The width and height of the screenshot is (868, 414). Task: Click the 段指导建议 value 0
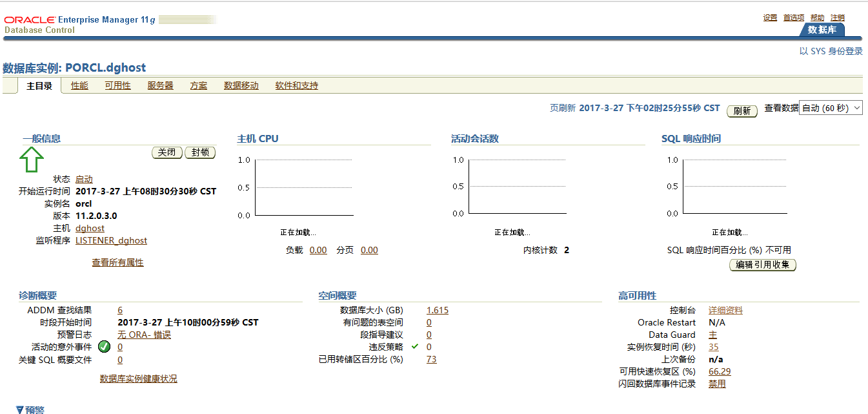[x=429, y=335]
